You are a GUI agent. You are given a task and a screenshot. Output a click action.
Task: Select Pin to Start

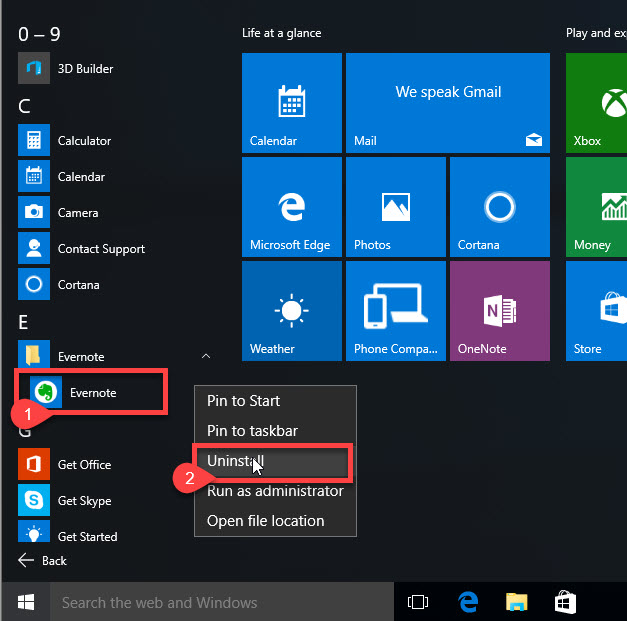[x=276, y=401]
